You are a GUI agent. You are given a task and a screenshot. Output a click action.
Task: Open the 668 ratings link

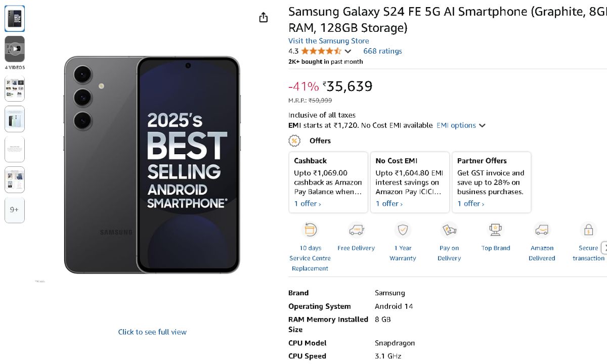coord(382,51)
